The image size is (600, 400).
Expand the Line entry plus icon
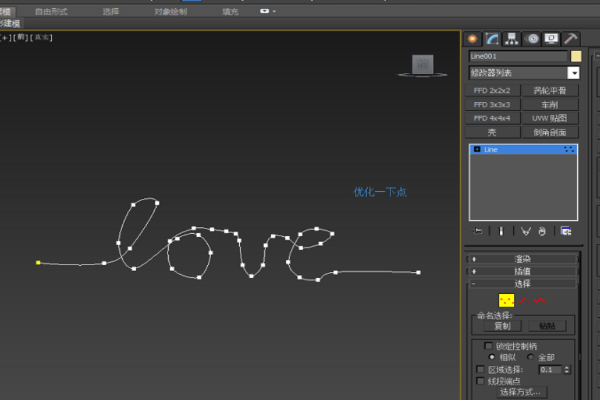click(477, 149)
